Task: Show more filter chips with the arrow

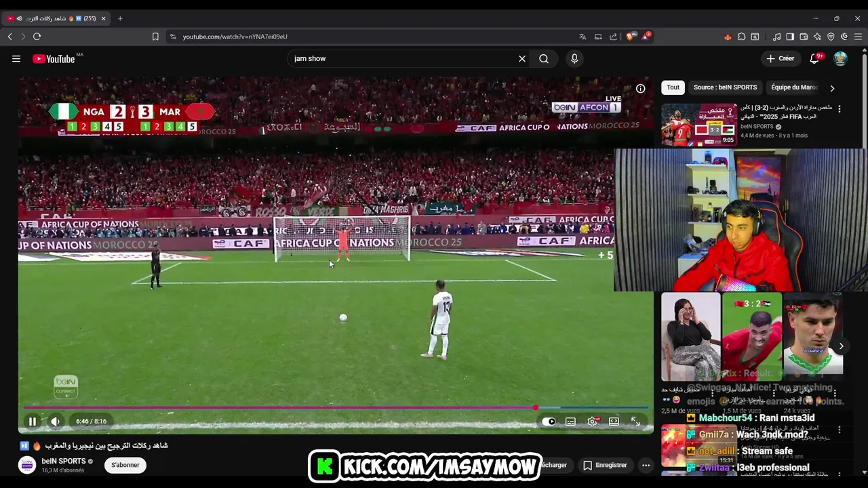Action: (x=832, y=88)
